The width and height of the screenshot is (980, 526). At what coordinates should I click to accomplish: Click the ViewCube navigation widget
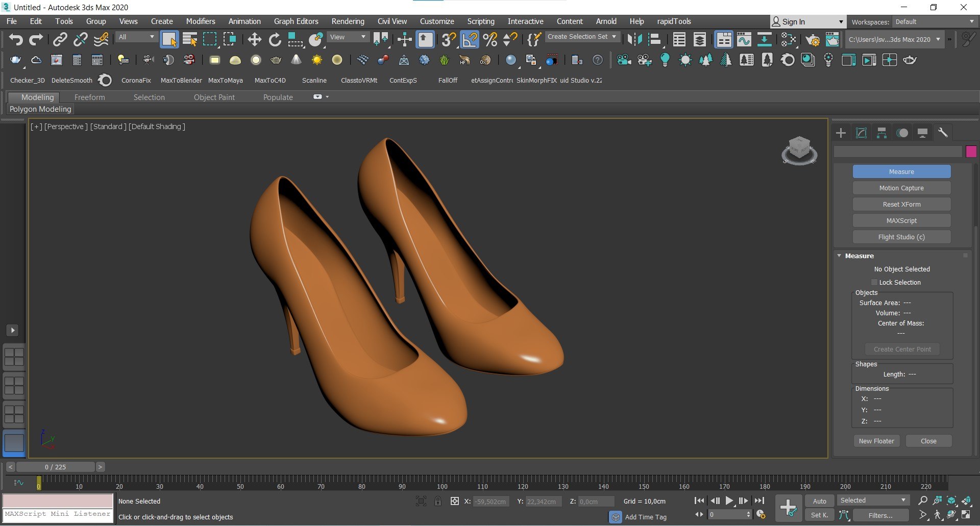click(799, 151)
